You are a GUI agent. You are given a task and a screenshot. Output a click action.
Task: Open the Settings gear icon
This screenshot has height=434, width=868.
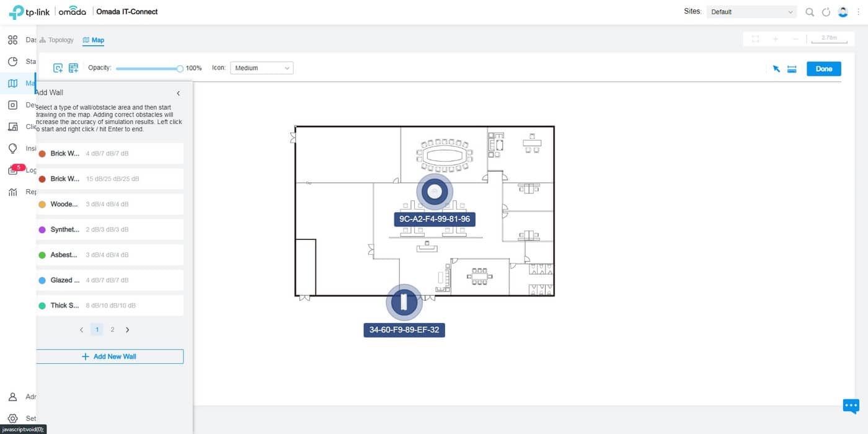coord(12,418)
